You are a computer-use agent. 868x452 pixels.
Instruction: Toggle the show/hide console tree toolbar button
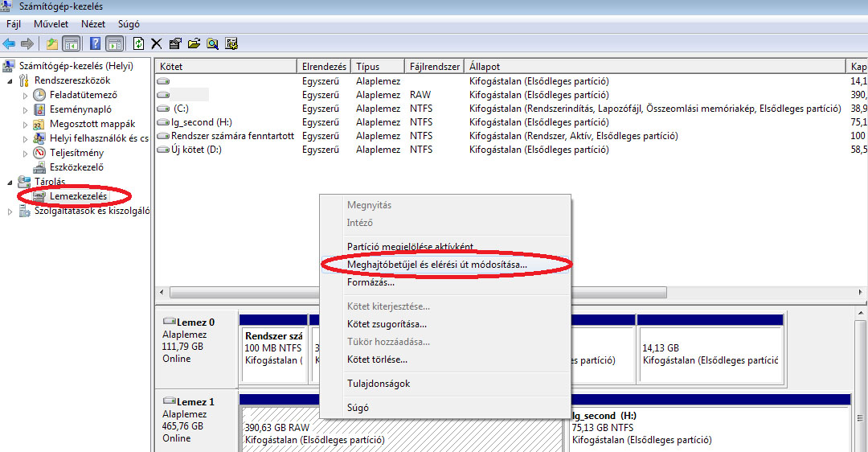point(72,43)
